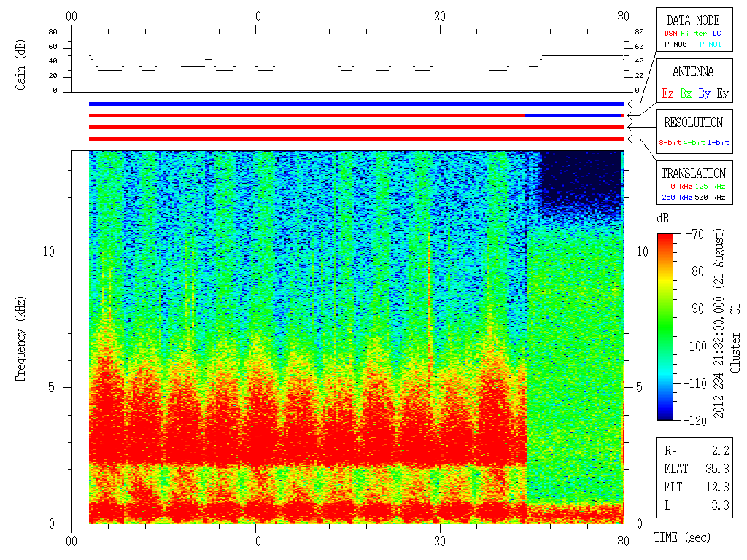Viewport: 747px width, 560px height.
Task: Click the RESOLUTION legend title
Action: click(693, 122)
